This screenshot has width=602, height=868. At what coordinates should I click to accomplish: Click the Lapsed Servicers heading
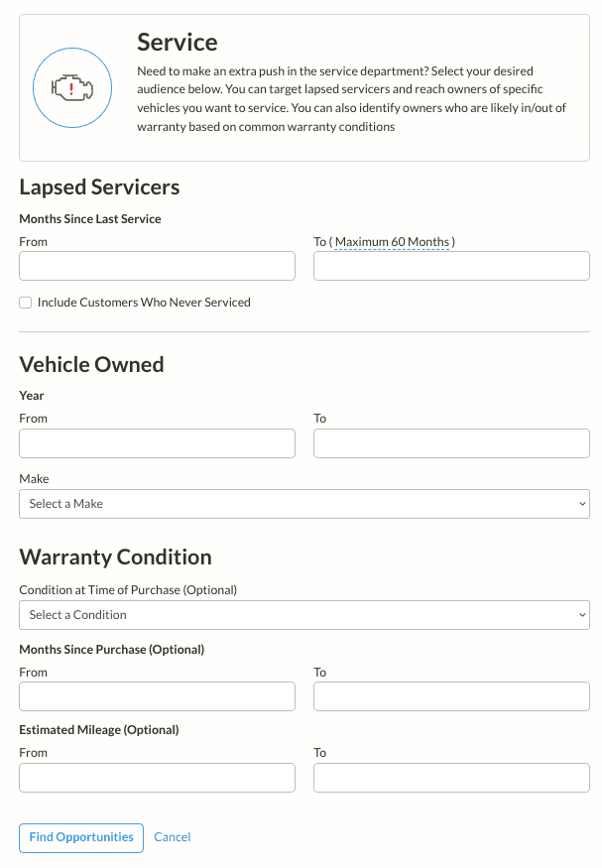pos(99,187)
